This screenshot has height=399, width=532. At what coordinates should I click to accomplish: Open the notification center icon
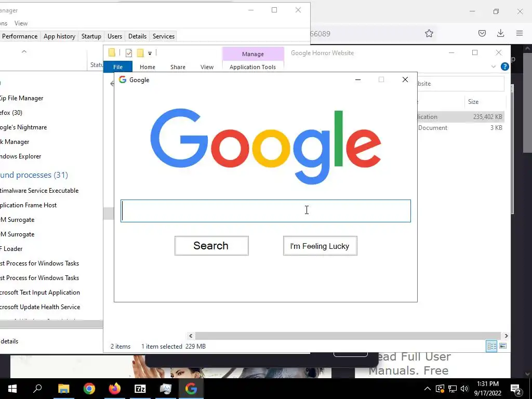(516, 390)
